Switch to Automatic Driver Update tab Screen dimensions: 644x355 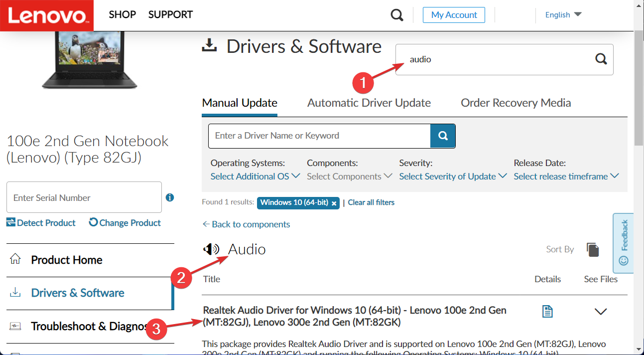click(x=369, y=103)
